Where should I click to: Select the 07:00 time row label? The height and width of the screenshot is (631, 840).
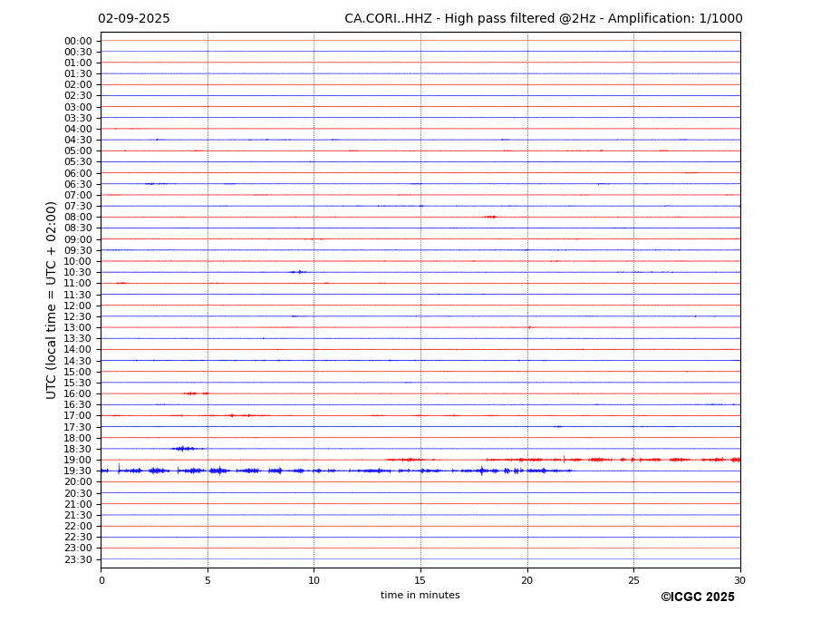(78, 195)
